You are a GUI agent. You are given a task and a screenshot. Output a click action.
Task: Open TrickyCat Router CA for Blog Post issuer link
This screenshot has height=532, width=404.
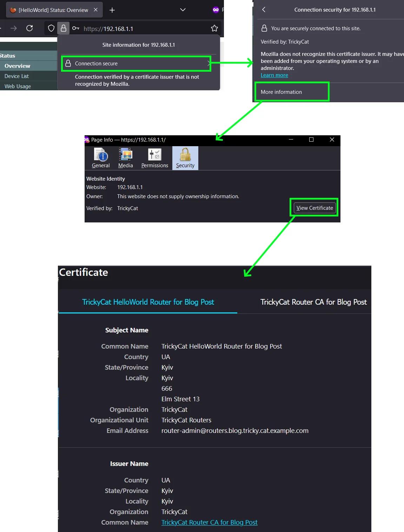[209, 523]
